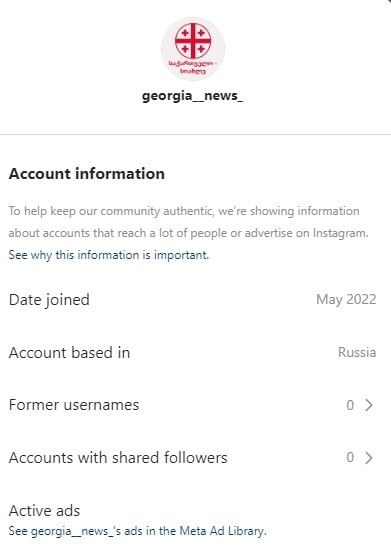Expand Accounts with shared followers chevron
This screenshot has width=391, height=547.
pos(369,458)
